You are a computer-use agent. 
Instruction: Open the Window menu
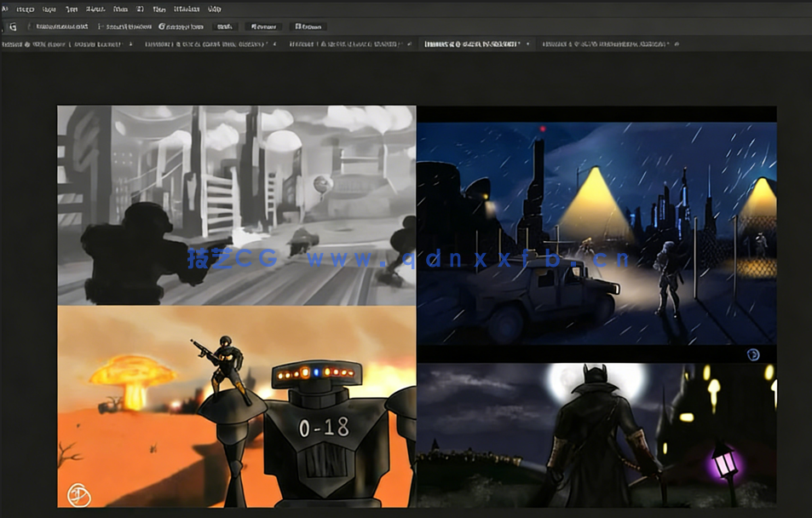pyautogui.click(x=186, y=9)
